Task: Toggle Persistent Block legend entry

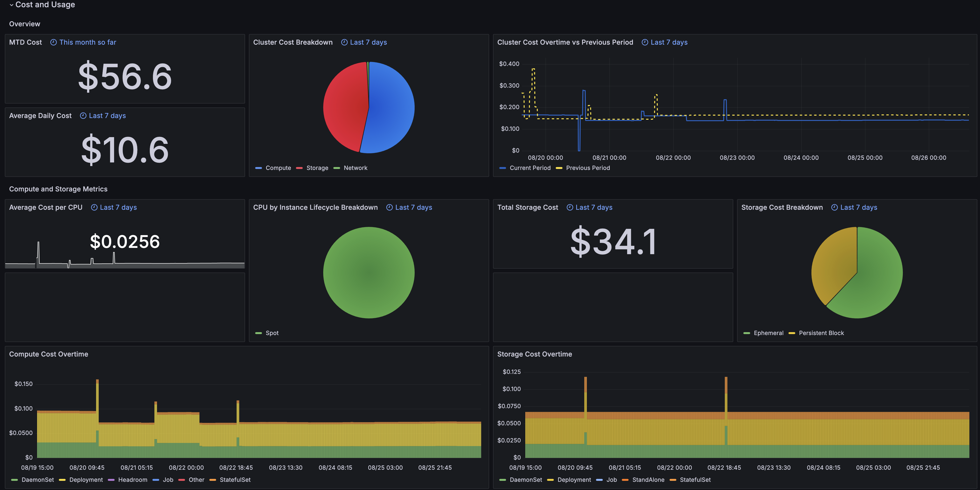Action: point(821,333)
